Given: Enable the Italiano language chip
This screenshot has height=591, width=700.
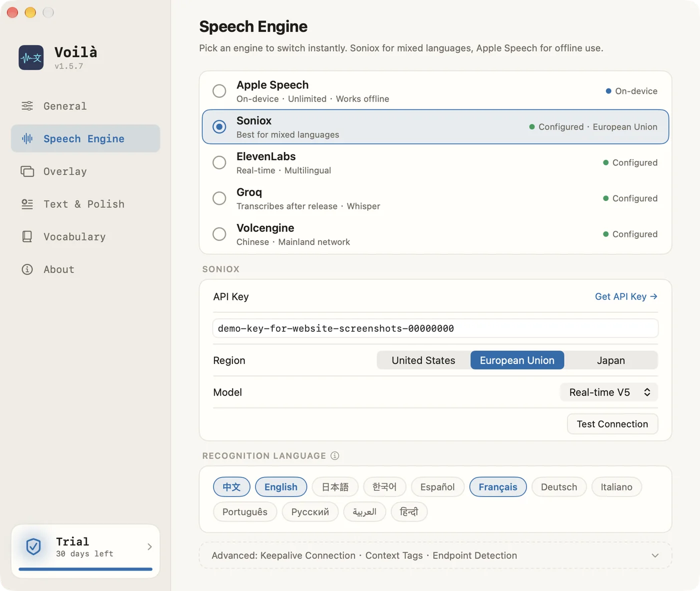Looking at the screenshot, I should coord(616,487).
